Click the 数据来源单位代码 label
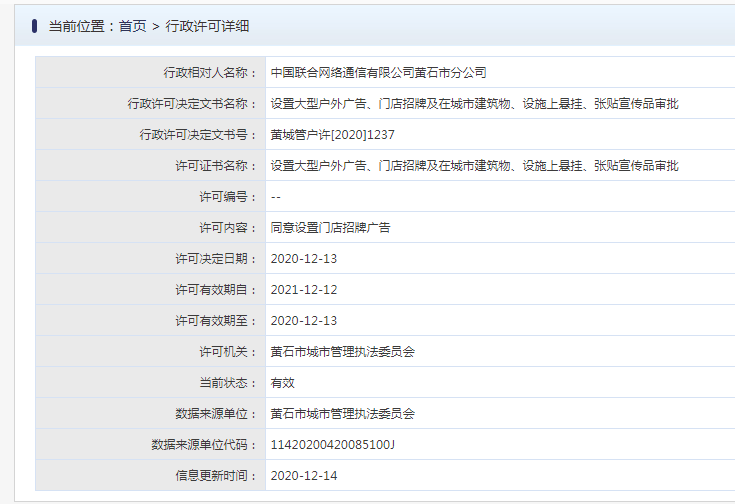Screen dimensions: 735x504 point(204,444)
